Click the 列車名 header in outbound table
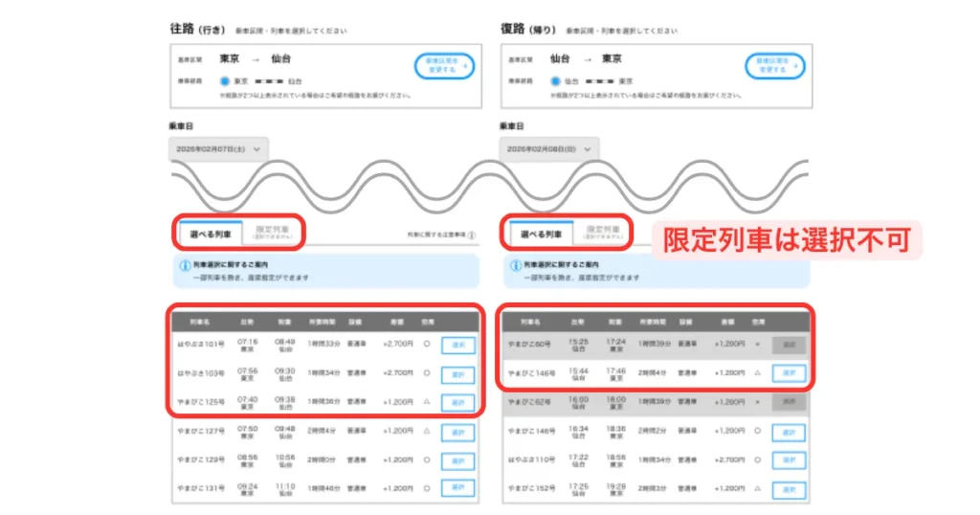This screenshot has width=980, height=515. tap(200, 322)
